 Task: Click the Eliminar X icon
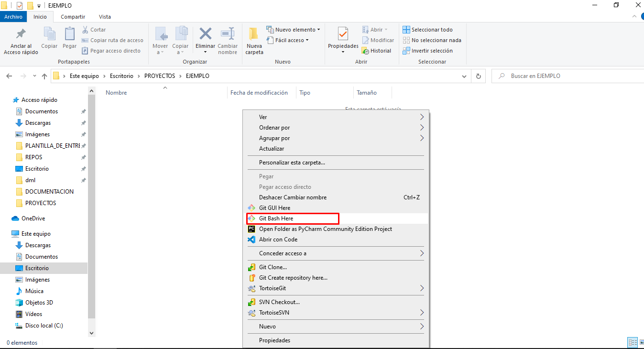[x=206, y=33]
